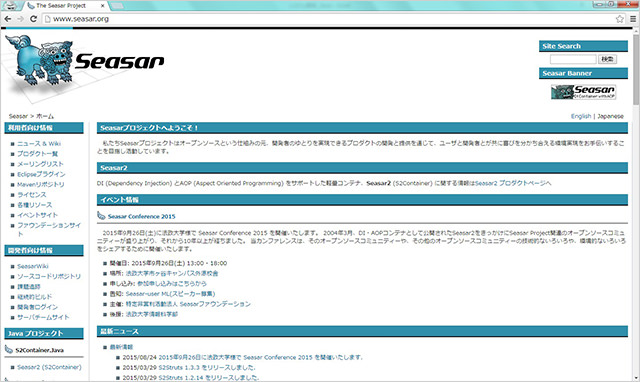Open the Seasar Conference 2015 link
The width and height of the screenshot is (640, 382).
(x=141, y=216)
